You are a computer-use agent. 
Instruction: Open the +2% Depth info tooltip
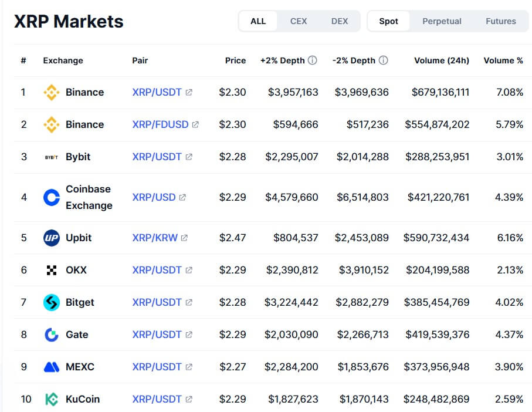(313, 60)
